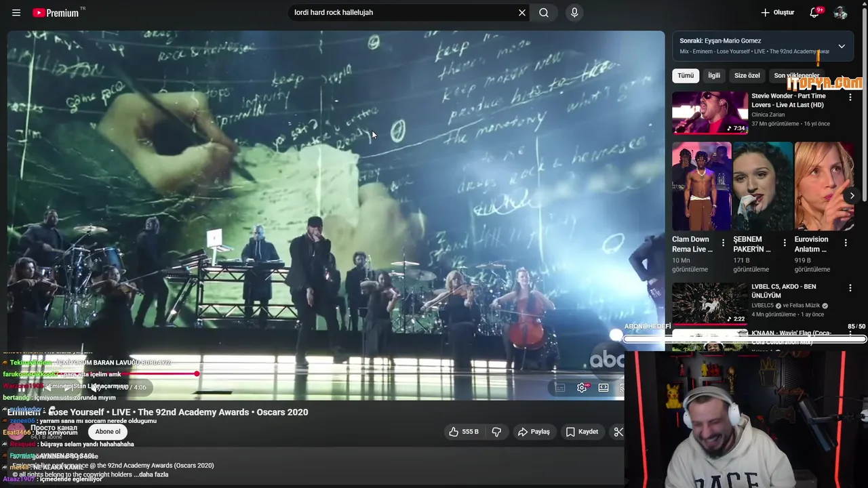Open options for Eurovision Anlatım short
This screenshot has width=868, height=488.
[x=846, y=243]
